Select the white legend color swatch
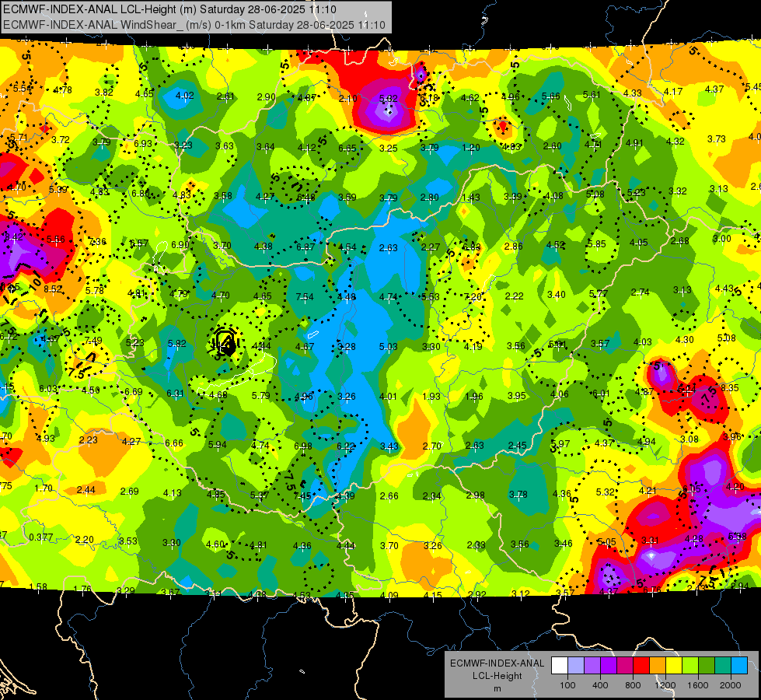Viewport: 761px width, 700px height. 560,666
